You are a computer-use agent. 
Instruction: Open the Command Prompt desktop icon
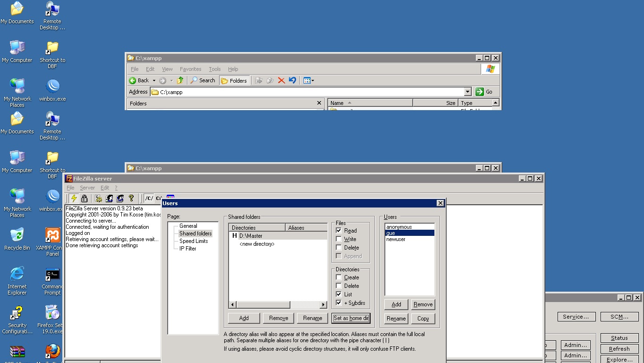52,281
